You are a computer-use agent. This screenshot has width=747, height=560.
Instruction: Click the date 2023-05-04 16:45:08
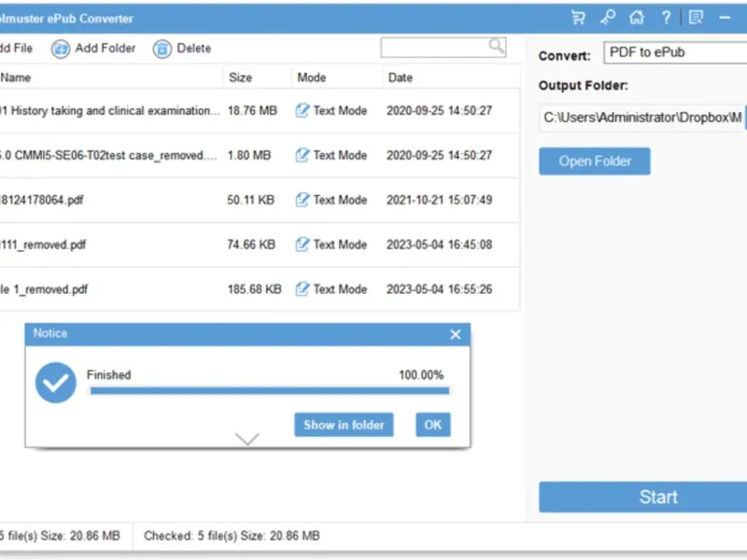pyautogui.click(x=439, y=245)
